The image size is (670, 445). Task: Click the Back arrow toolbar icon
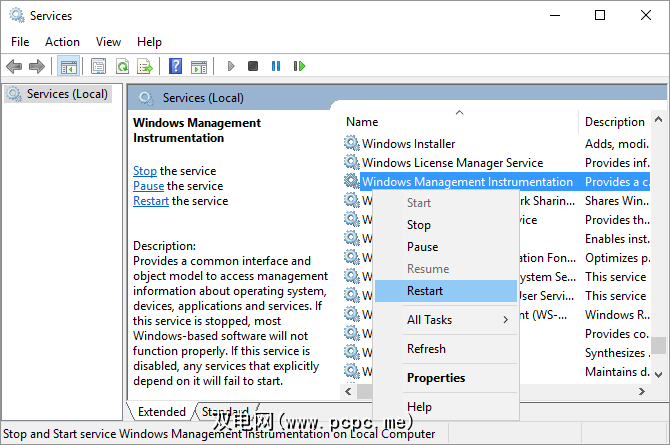click(x=14, y=66)
